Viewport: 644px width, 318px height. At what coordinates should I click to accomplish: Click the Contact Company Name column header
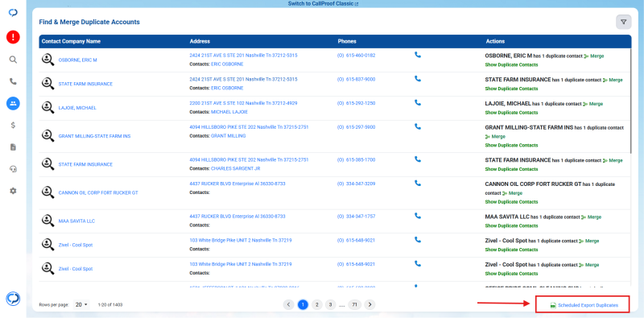(71, 42)
